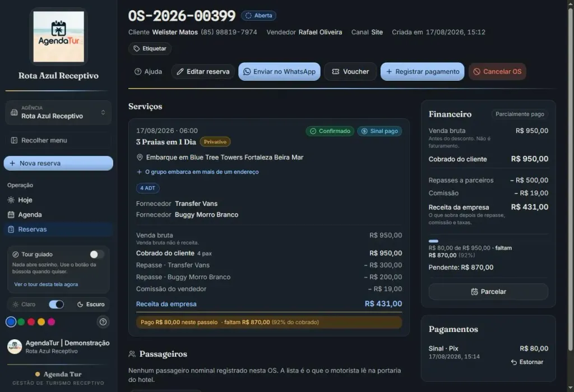Select the Escuro dark theme label

91,305
